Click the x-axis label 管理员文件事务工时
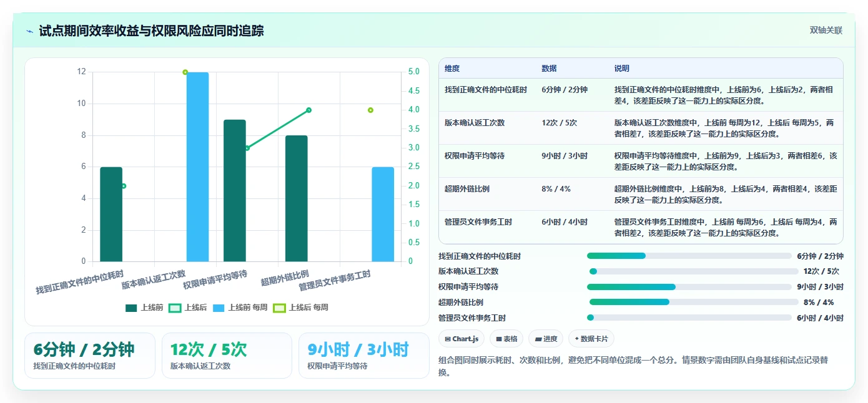Screen dimensions: 868x403 click(x=335, y=281)
